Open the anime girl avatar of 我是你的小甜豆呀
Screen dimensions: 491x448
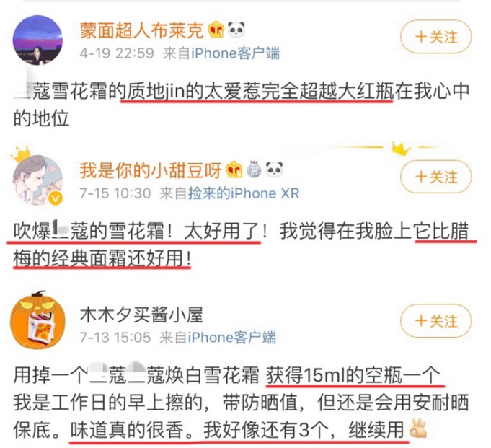[37, 180]
